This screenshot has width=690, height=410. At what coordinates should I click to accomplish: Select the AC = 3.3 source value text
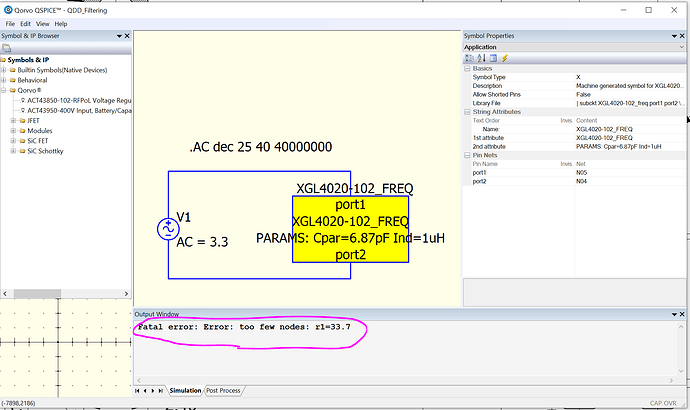[202, 242]
